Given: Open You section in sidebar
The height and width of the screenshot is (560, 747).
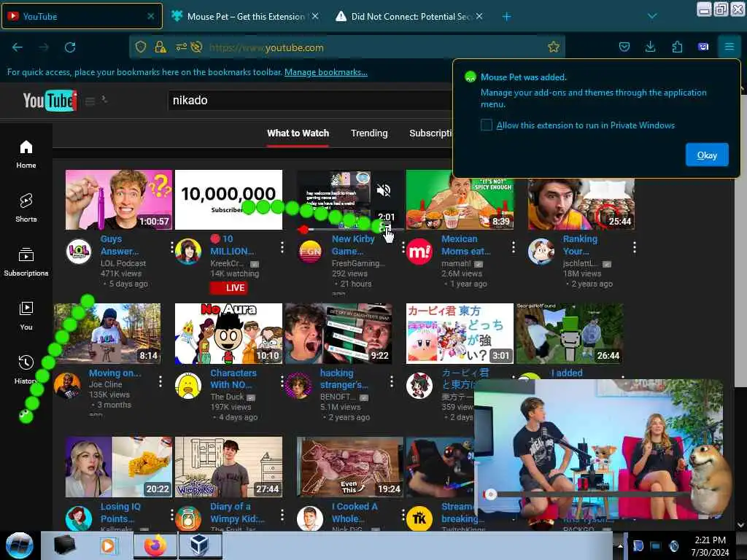Looking at the screenshot, I should point(26,316).
